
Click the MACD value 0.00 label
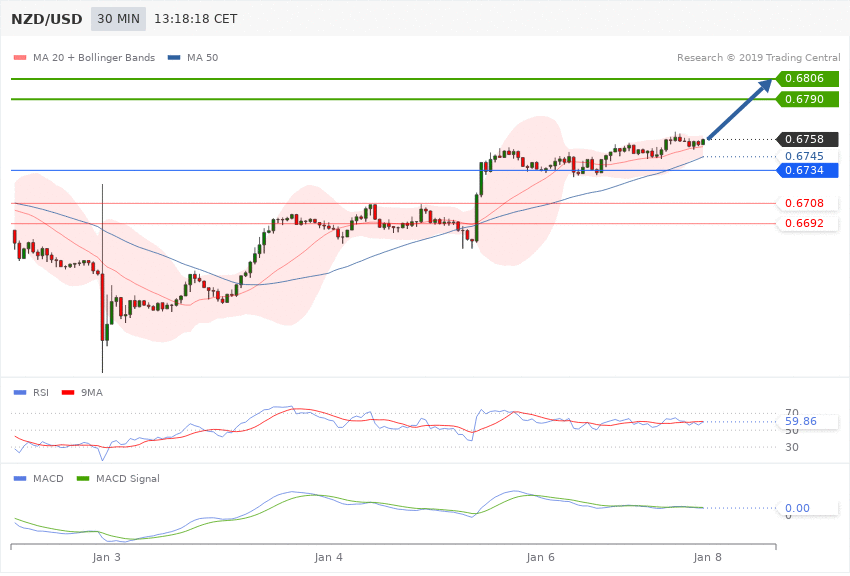point(807,508)
